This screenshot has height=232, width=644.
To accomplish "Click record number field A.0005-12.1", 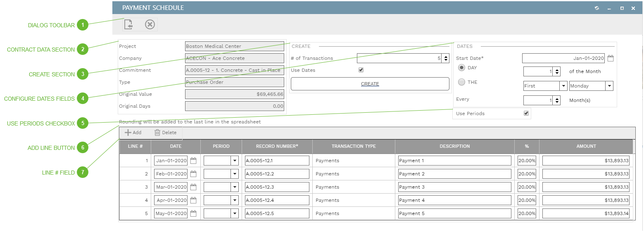I will click(277, 161).
